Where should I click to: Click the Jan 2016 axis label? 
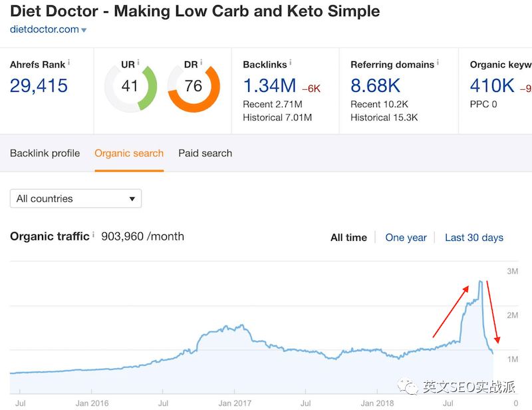[x=92, y=403]
